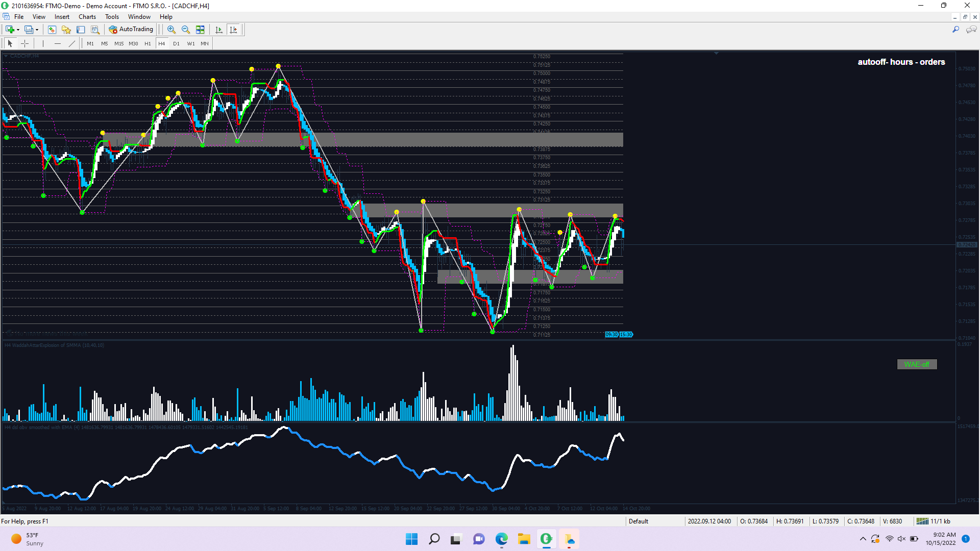Open the Charts menu
Screen dimensions: 980x551
(87, 17)
